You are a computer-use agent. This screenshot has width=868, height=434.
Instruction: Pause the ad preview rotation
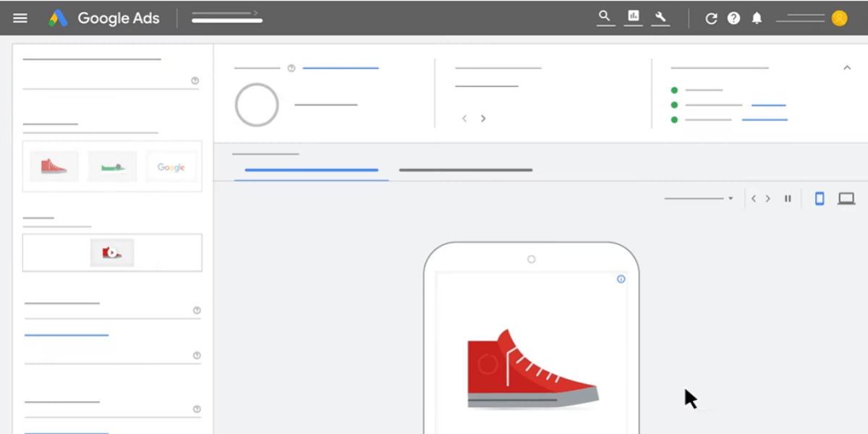point(788,198)
